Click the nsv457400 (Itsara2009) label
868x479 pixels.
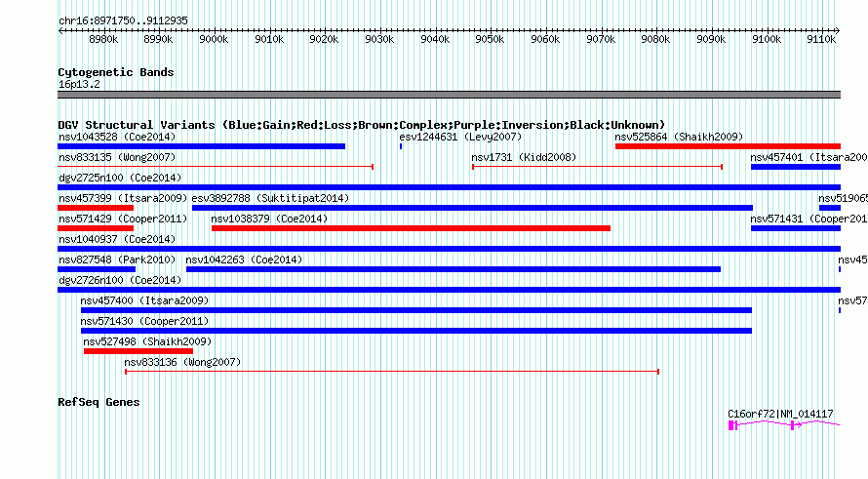click(144, 300)
